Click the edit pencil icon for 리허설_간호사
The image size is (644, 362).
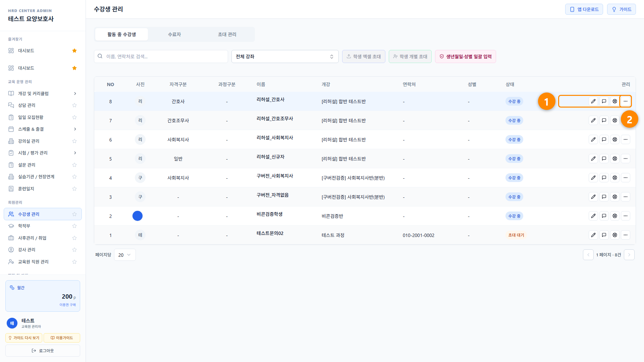pyautogui.click(x=593, y=101)
